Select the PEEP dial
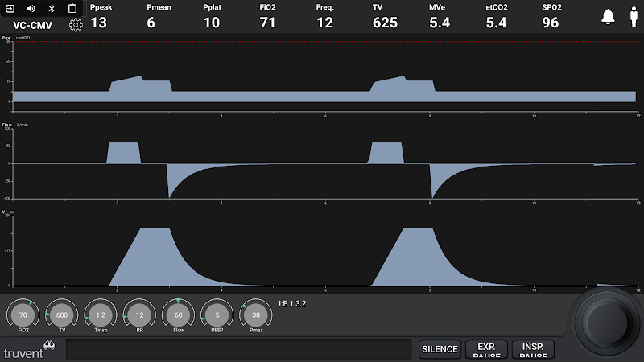The height and width of the screenshot is (362, 644). click(x=217, y=315)
